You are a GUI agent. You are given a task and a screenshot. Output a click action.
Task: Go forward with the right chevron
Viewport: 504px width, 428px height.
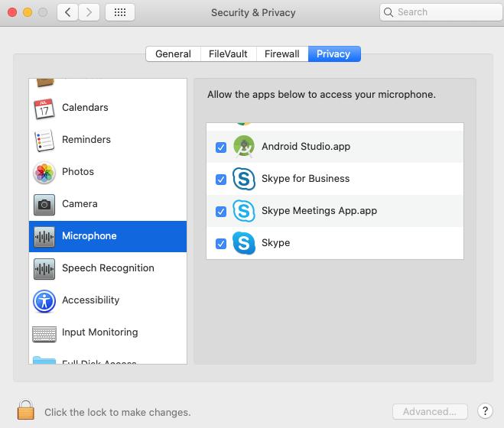[89, 12]
